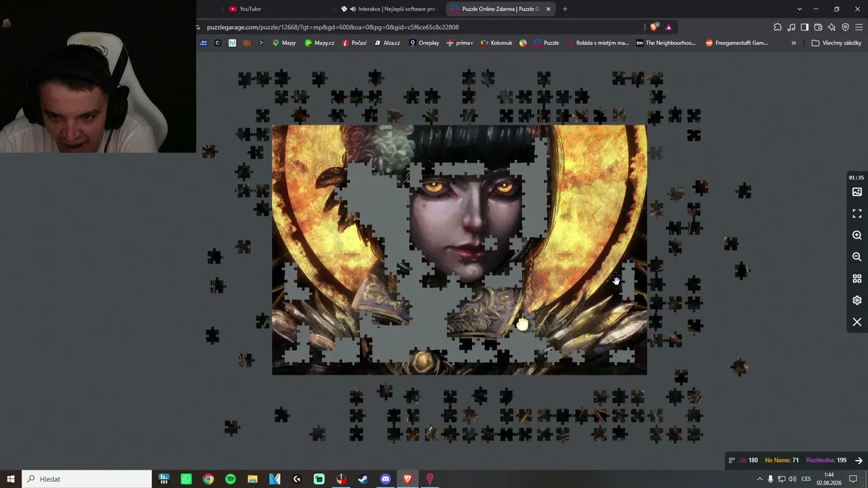Open a new browser tab
The height and width of the screenshot is (488, 868).
(x=565, y=9)
